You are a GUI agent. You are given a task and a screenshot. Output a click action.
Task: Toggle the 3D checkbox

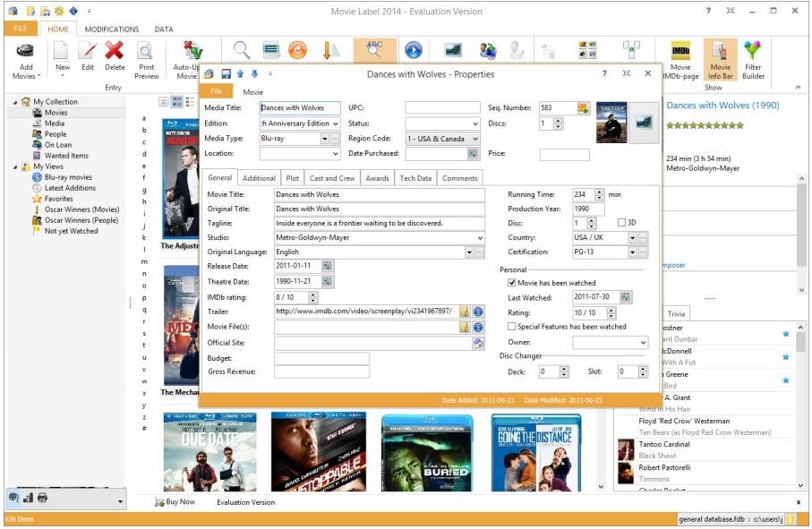click(x=621, y=223)
